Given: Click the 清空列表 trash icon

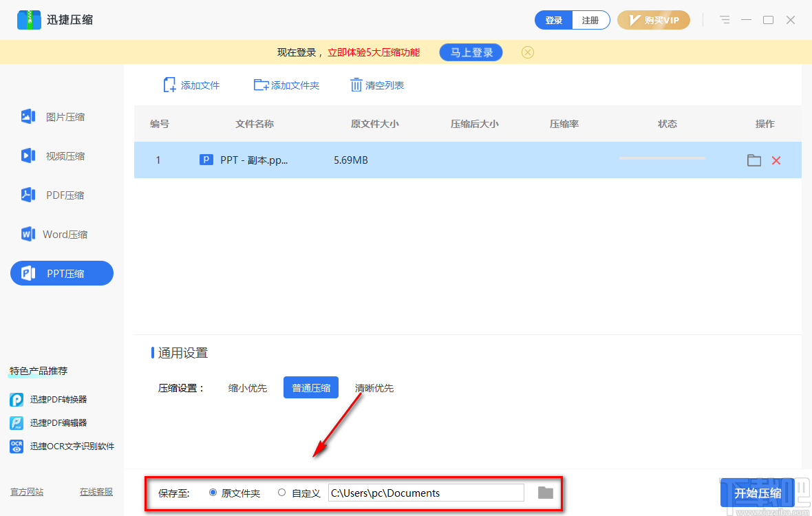Looking at the screenshot, I should click(x=356, y=85).
